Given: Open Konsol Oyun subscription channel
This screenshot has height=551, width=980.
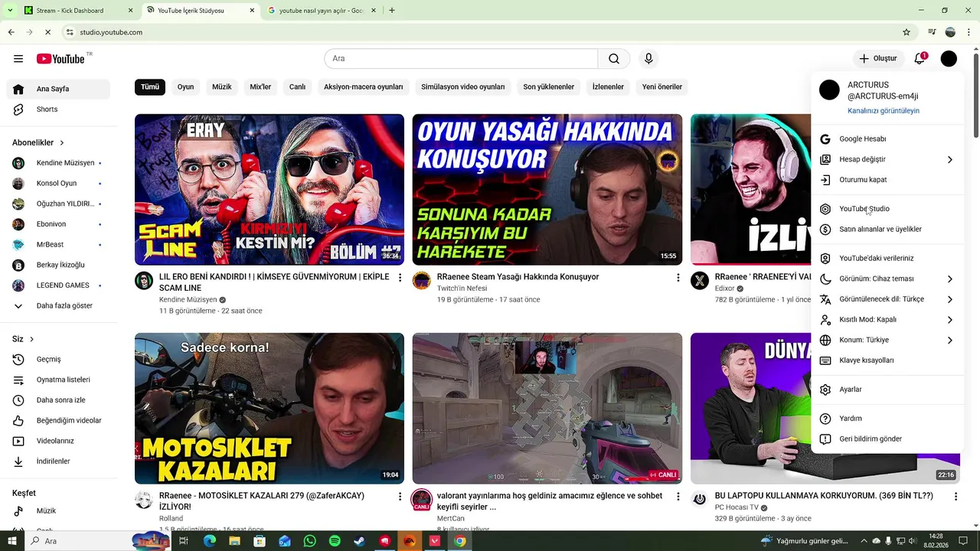Looking at the screenshot, I should [58, 184].
